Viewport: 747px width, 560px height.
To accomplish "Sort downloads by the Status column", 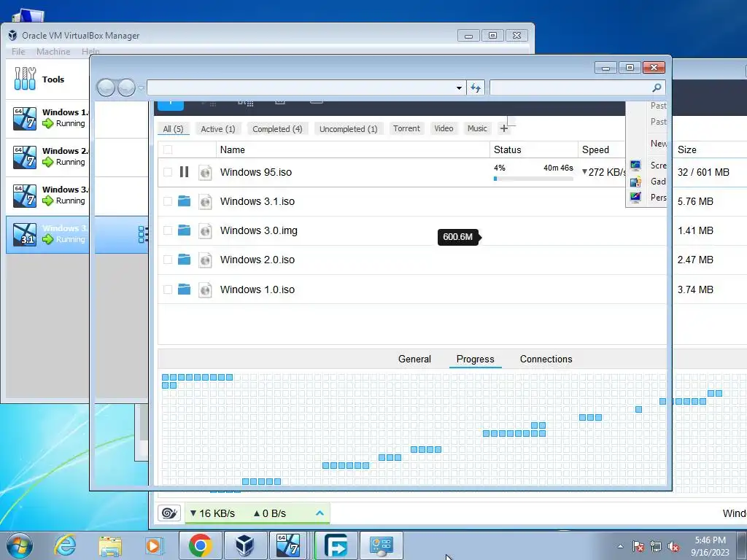I will (x=508, y=149).
